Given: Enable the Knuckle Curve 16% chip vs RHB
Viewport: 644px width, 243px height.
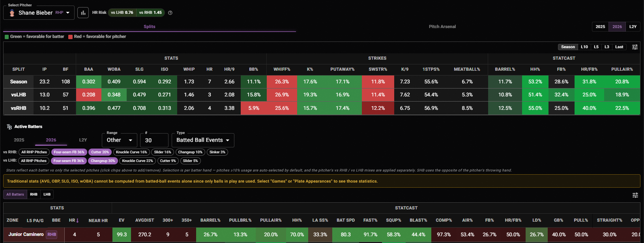Looking at the screenshot, I should (x=131, y=152).
